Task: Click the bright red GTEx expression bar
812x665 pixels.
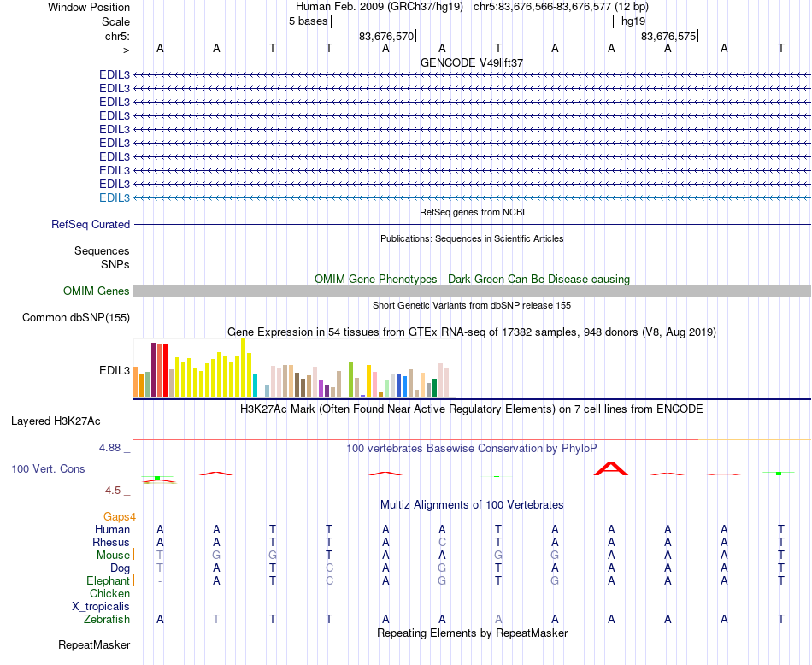Action: point(165,371)
